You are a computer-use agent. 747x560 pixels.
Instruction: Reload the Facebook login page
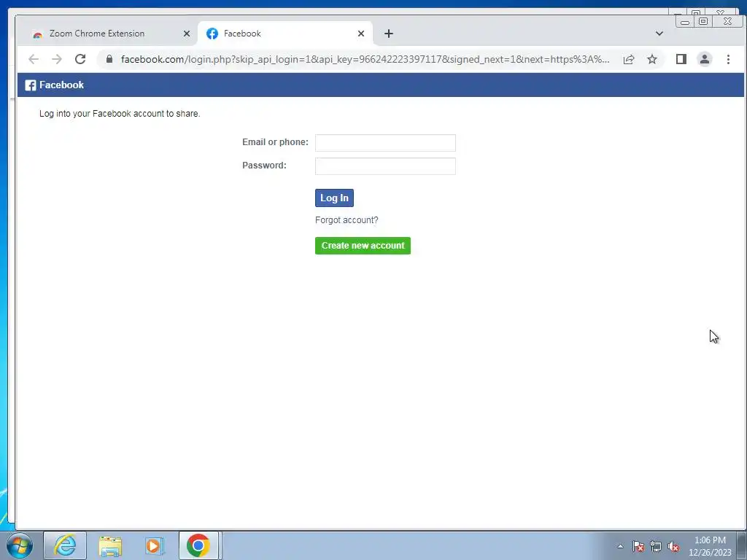pyautogui.click(x=80, y=59)
